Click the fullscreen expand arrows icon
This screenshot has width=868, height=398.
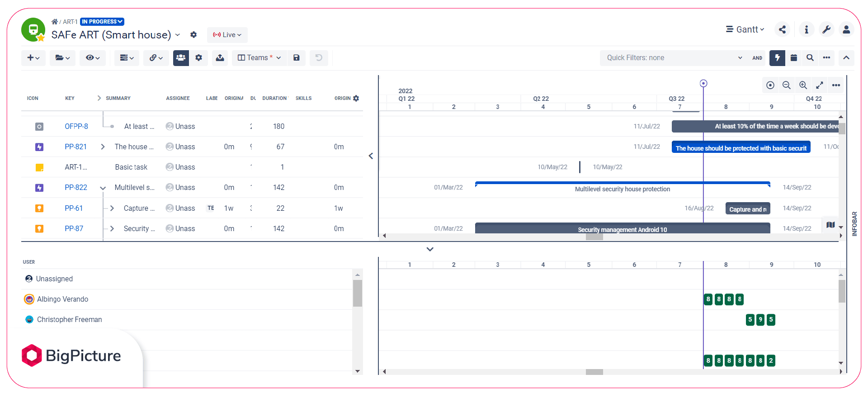pos(819,85)
